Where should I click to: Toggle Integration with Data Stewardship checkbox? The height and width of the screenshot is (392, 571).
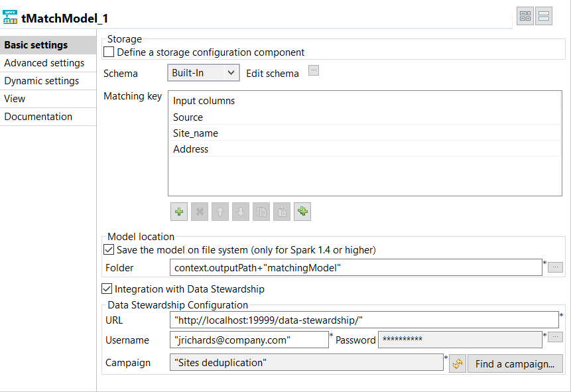pos(107,289)
